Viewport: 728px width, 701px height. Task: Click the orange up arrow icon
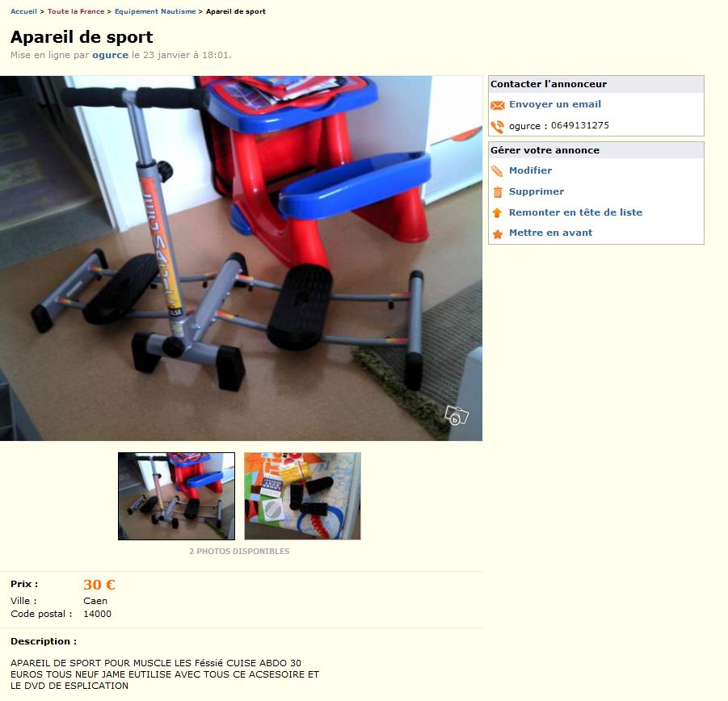[497, 212]
